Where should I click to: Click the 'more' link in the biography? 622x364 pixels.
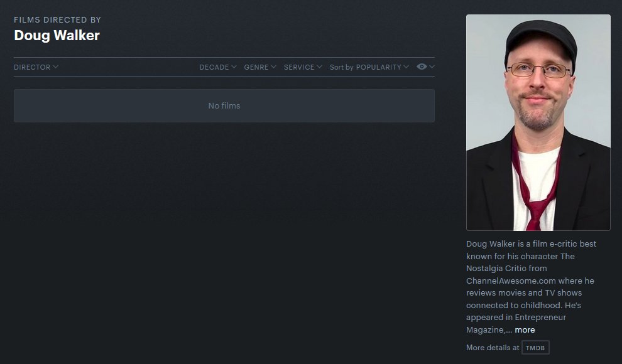click(525, 329)
